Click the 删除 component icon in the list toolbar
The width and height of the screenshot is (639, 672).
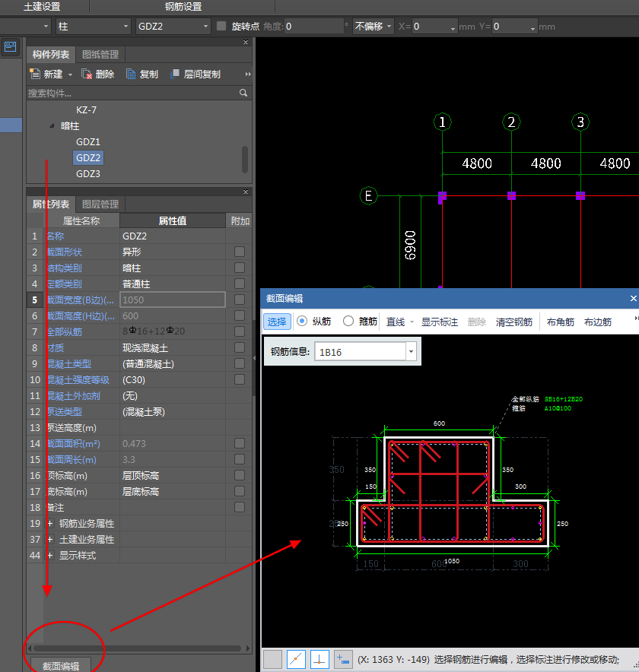[87, 74]
